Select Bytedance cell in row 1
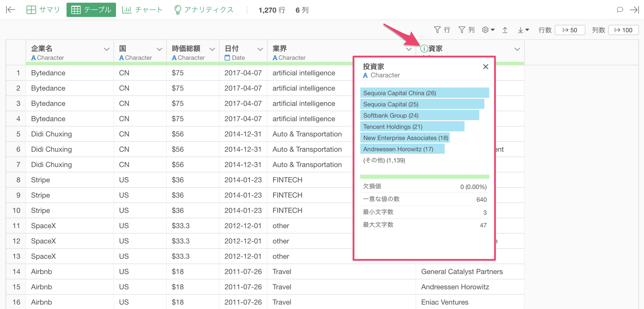 pyautogui.click(x=70, y=73)
